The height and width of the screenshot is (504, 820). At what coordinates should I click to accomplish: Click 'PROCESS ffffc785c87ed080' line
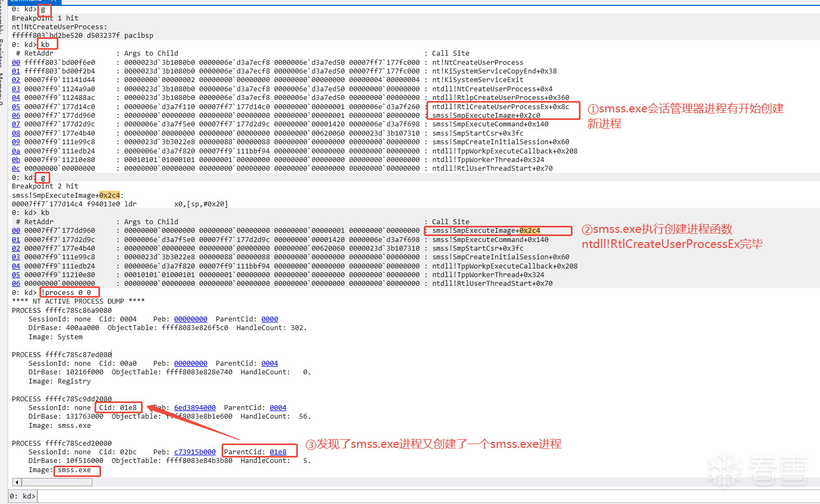(x=62, y=355)
